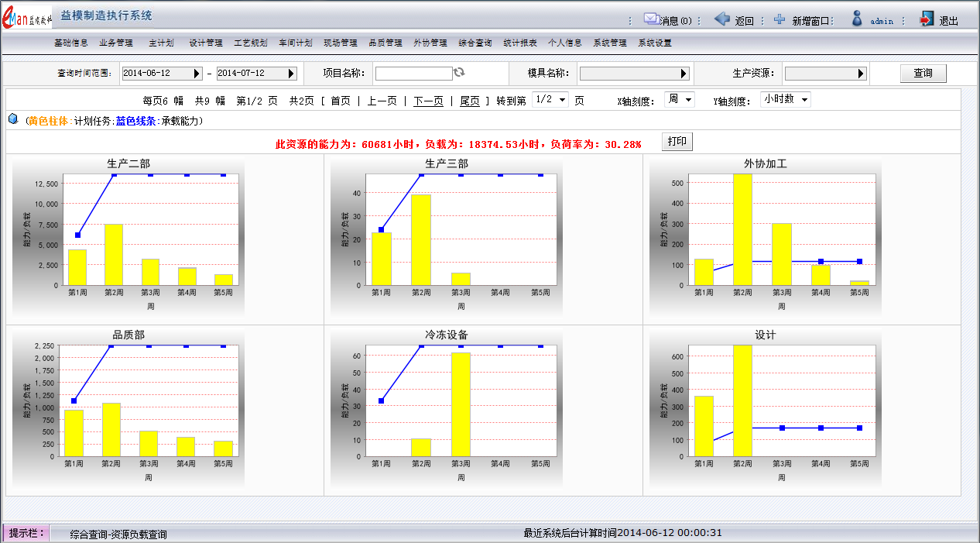Screen dimensions: 980x543
Task: Open the start date picker arrow
Action: click(x=197, y=74)
